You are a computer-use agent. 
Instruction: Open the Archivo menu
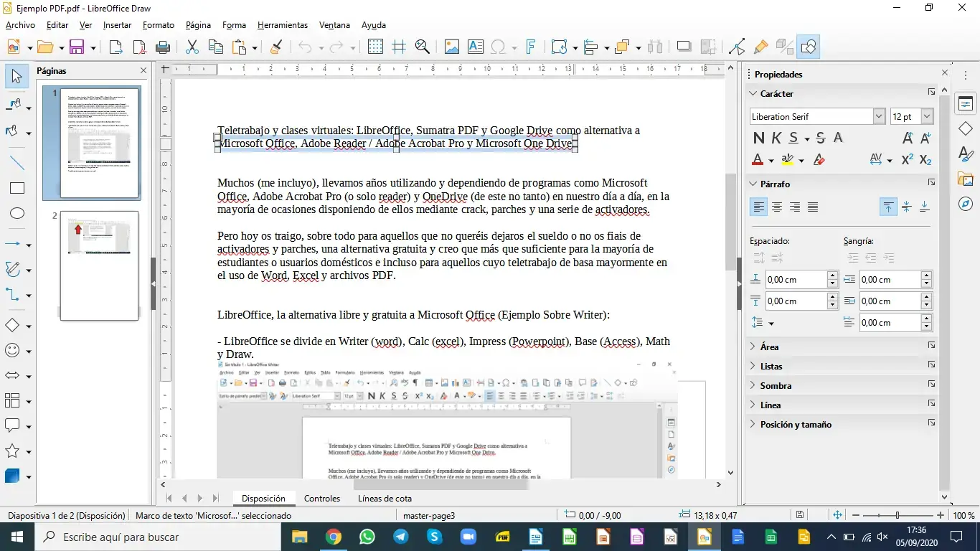click(20, 24)
